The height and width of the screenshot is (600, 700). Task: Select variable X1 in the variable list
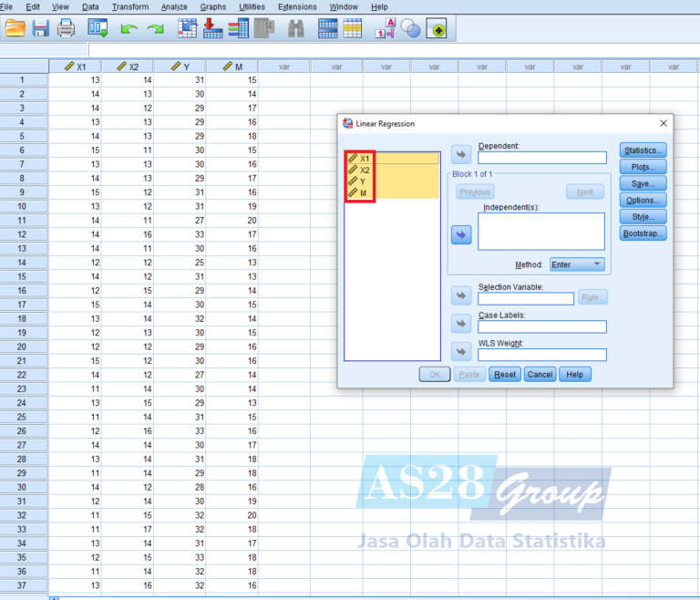365,158
